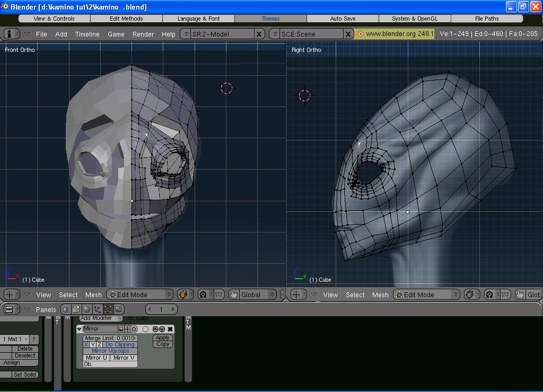The width and height of the screenshot is (543, 392).
Task: Collapse Front Ortho header menus triangle
Action: (x=27, y=295)
